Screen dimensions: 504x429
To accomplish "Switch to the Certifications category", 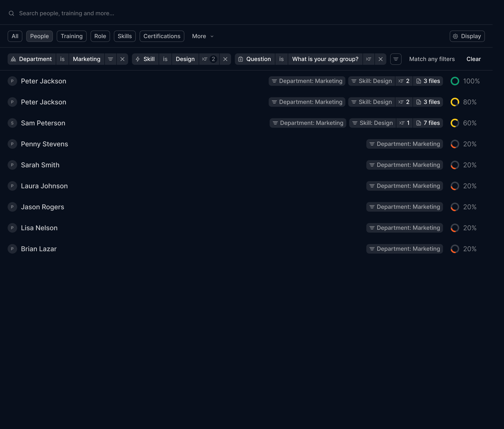I will coord(161,36).
